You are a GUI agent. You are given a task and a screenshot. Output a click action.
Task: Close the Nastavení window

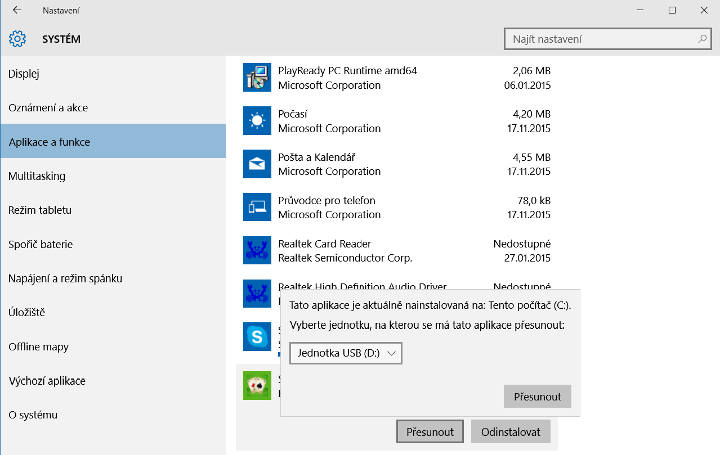pyautogui.click(x=704, y=10)
